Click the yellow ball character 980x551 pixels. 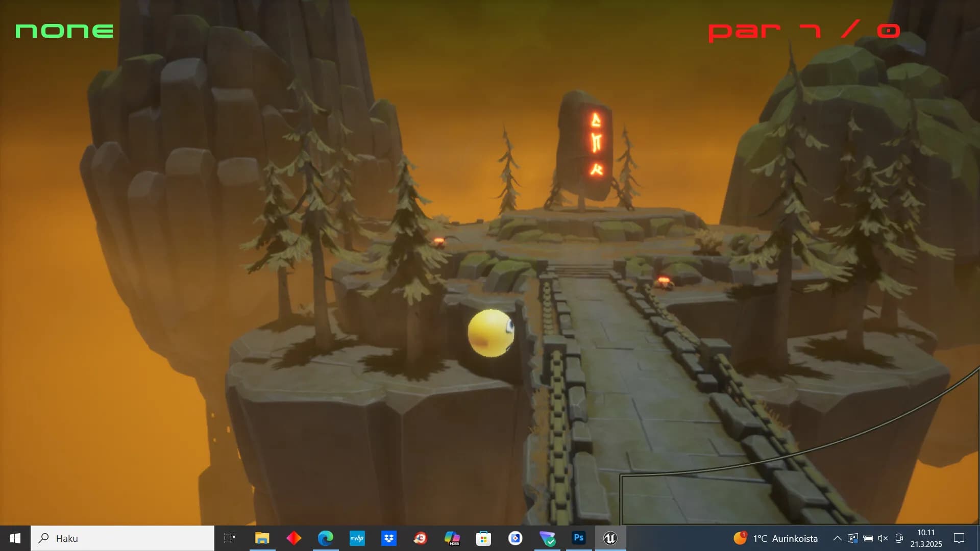491,333
